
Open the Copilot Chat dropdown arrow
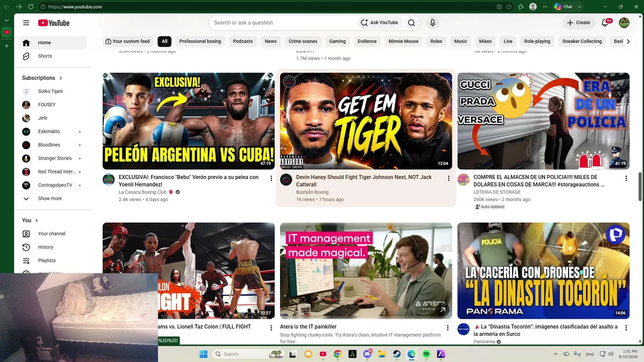point(580,7)
